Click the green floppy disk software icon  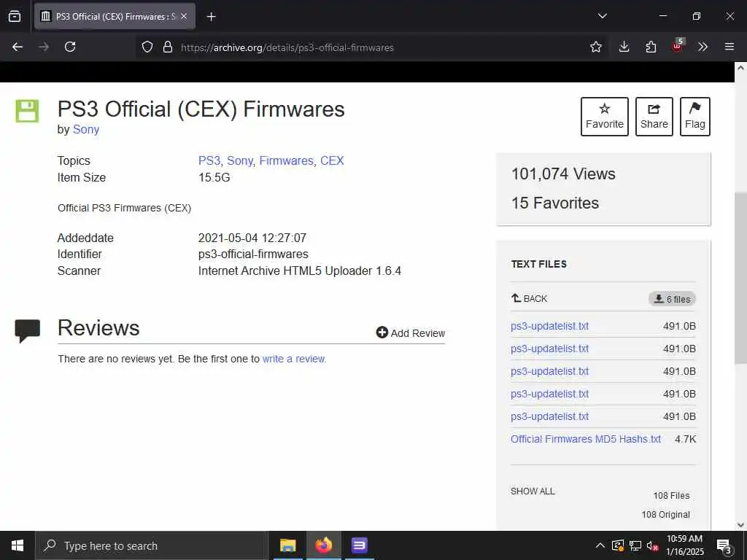[27, 111]
